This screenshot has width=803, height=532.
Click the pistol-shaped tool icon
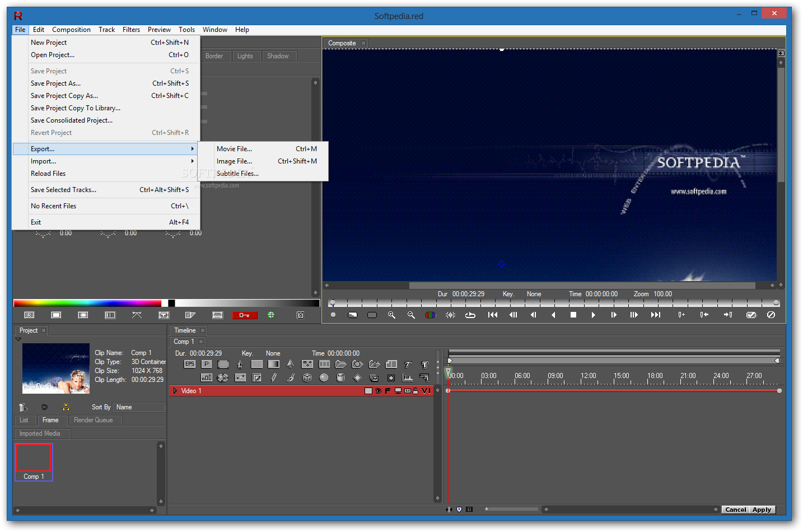tap(424, 377)
